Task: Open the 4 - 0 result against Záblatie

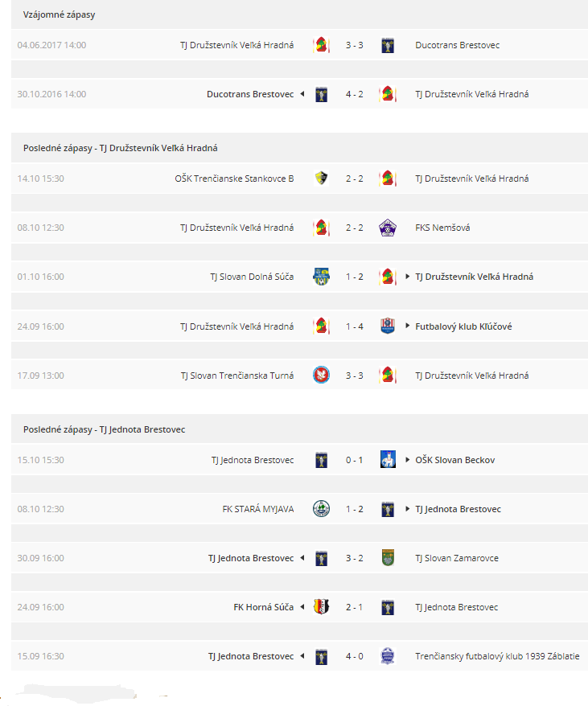Action: (355, 656)
